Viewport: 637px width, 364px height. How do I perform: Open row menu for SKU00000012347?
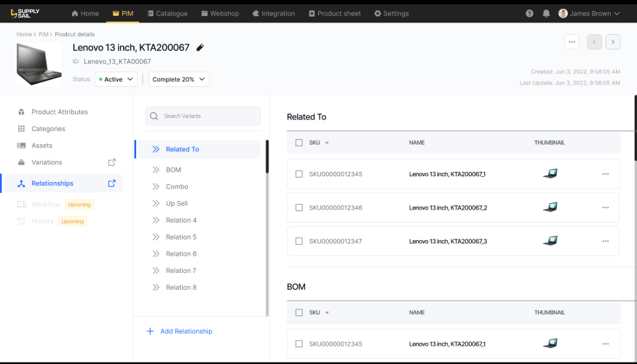point(605,241)
